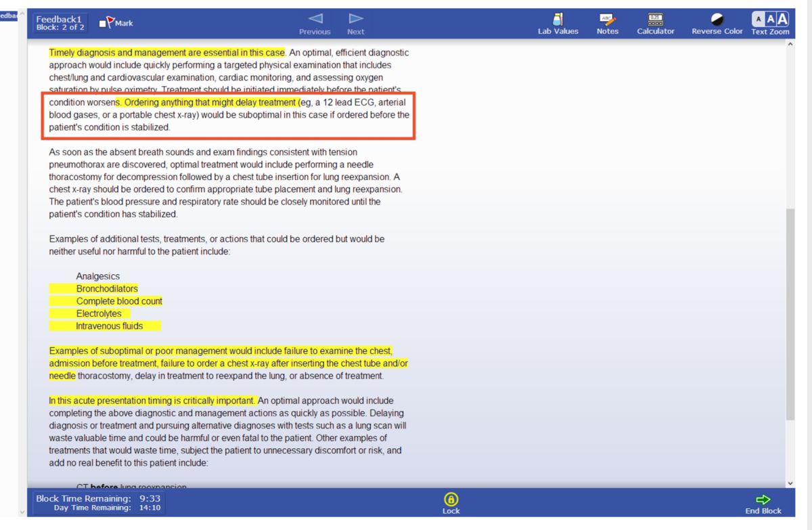Open the Lab Values reference

558,23
